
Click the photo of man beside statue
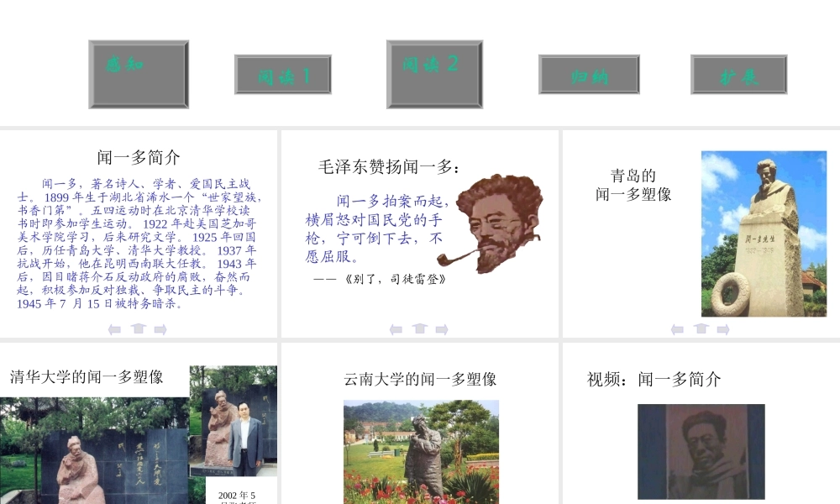233,421
